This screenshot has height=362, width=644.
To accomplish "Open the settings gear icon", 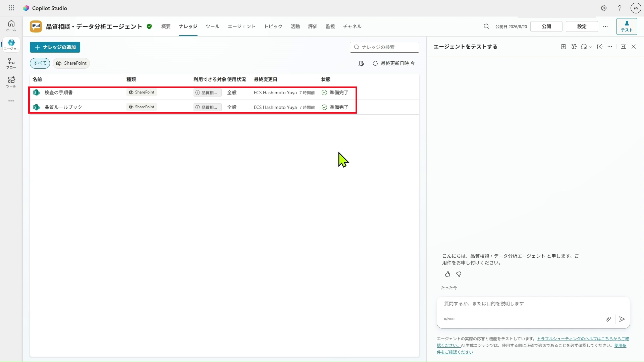I will pyautogui.click(x=604, y=8).
